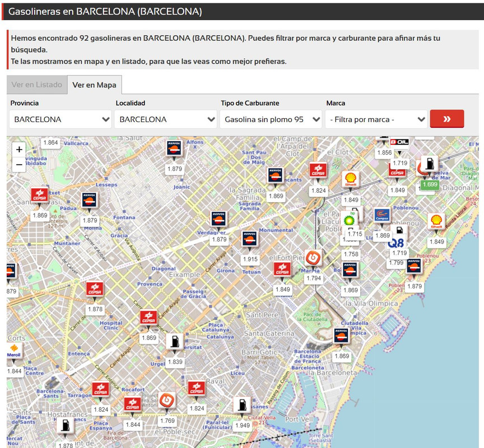484x448 pixels.
Task: Click the Cepsa marker priced 1.849 near Tetuan
Action: (282, 269)
